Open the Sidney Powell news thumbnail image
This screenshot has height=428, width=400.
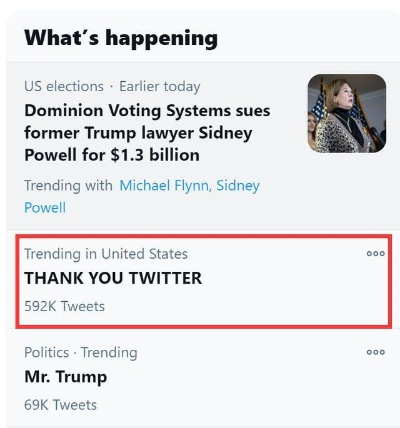pyautogui.click(x=347, y=113)
